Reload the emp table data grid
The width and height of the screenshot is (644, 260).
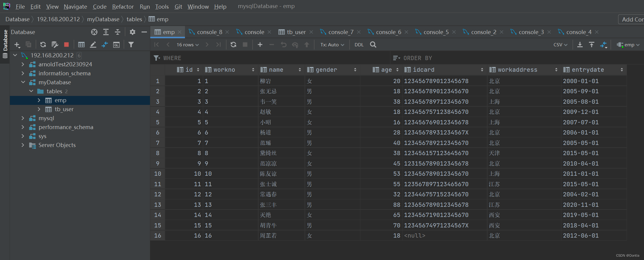[x=233, y=45]
